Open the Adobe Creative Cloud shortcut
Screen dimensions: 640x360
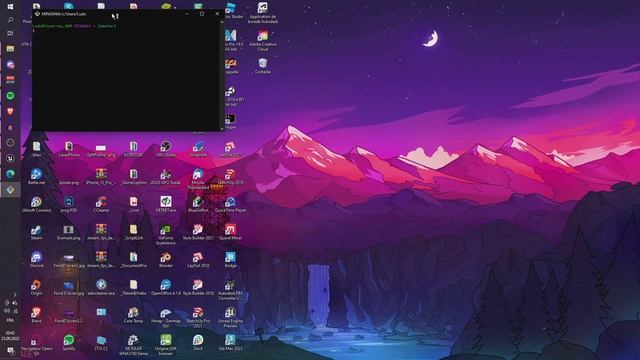tap(262, 40)
